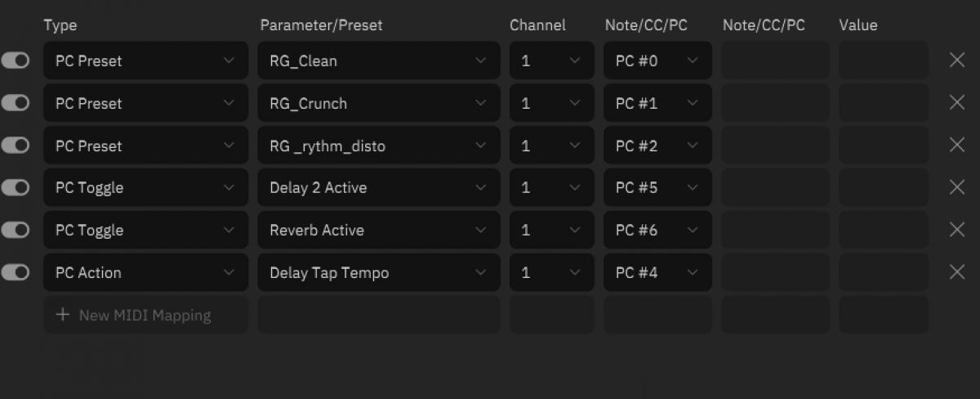Click the empty Value field in RG_Clean row

pyautogui.click(x=883, y=61)
